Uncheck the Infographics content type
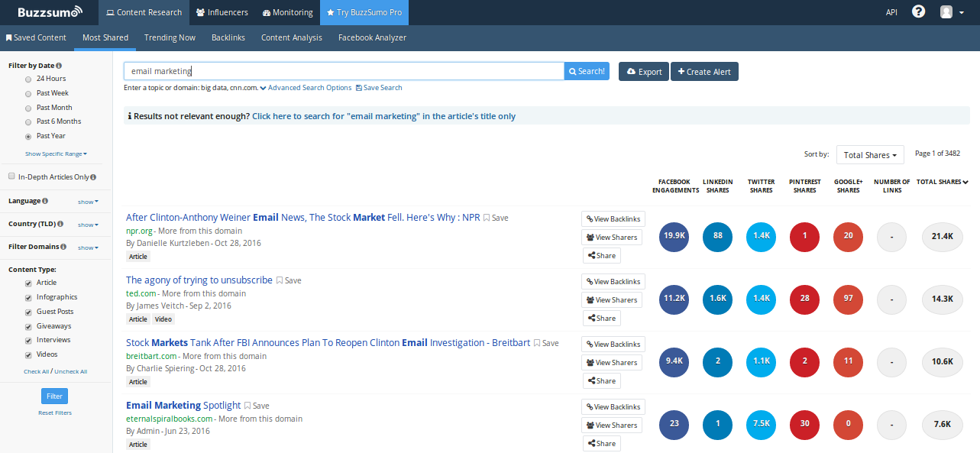Image resolution: width=980 pixels, height=453 pixels. tap(29, 297)
